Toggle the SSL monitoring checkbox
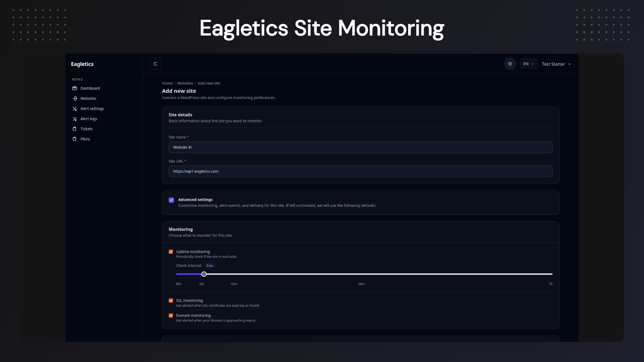 171,301
